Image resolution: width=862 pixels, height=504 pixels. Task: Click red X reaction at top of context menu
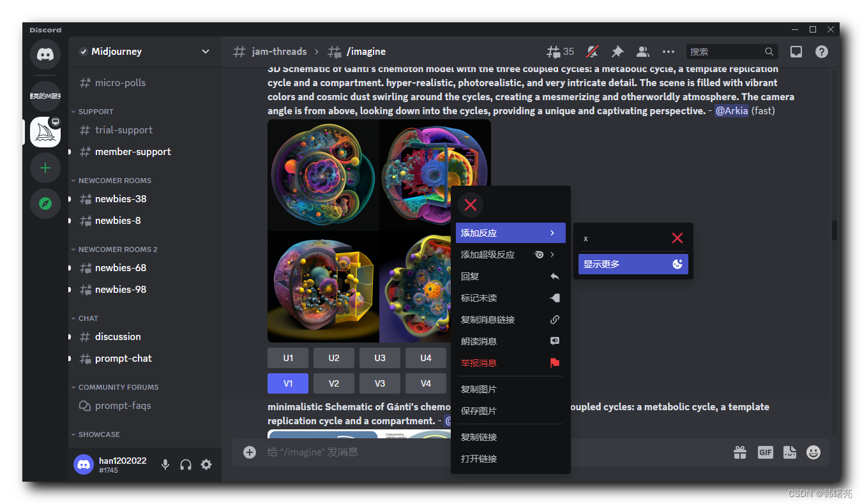click(471, 205)
